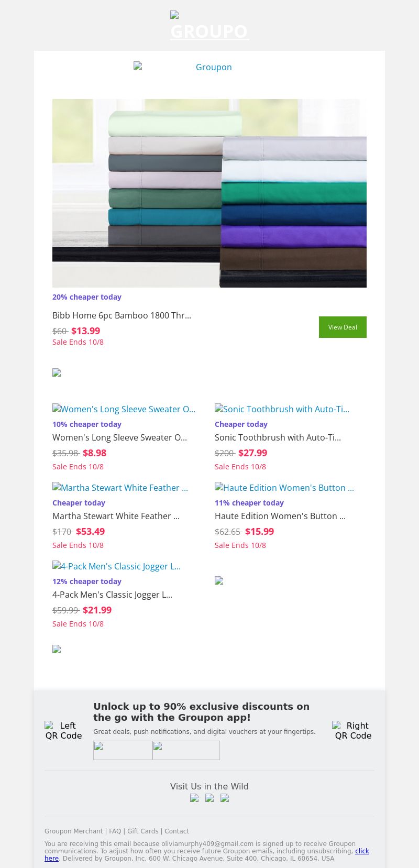This screenshot has width=419, height=868.
Task: Click the left app store badge
Action: point(123,750)
